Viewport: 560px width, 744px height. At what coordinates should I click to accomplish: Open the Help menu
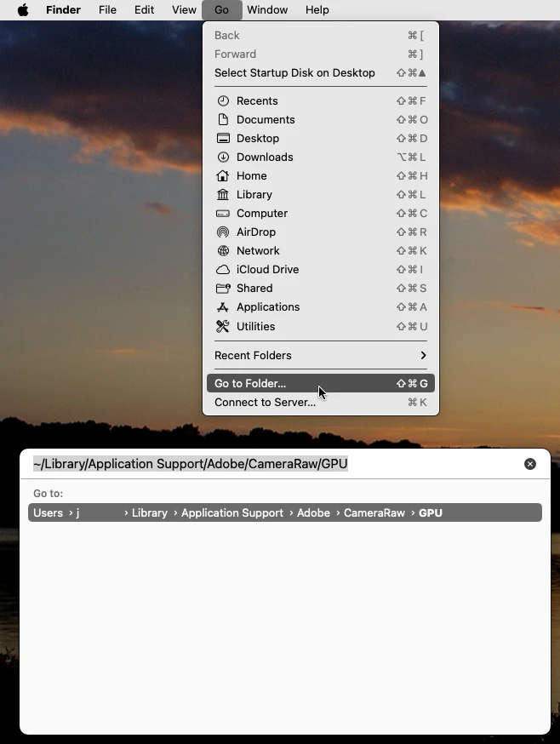point(317,9)
